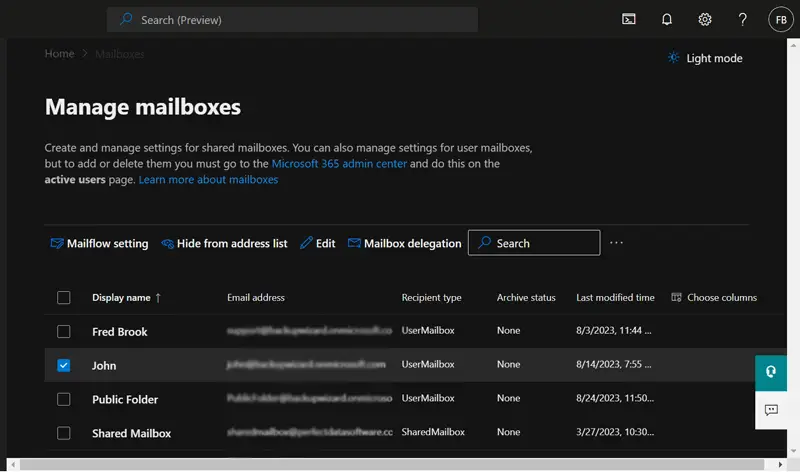Expand the more actions ellipsis menu
800x472 pixels.
coord(616,243)
